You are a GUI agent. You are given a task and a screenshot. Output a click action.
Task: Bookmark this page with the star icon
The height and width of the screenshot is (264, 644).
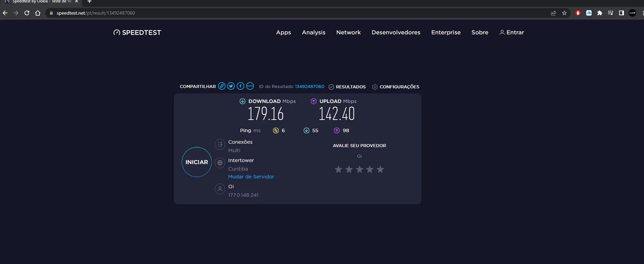point(564,13)
